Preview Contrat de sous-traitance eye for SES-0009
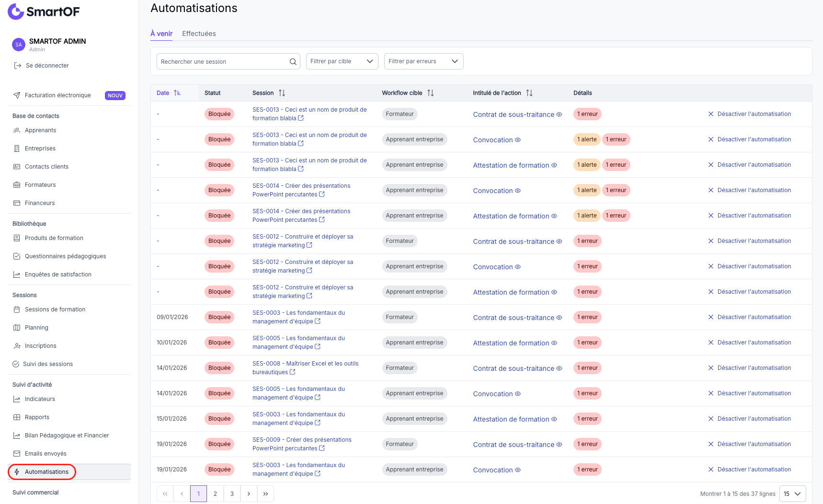This screenshot has height=504, width=823. pos(559,445)
